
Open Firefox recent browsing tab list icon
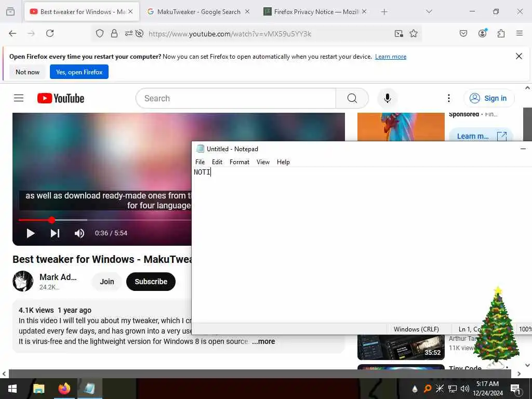coord(10,11)
